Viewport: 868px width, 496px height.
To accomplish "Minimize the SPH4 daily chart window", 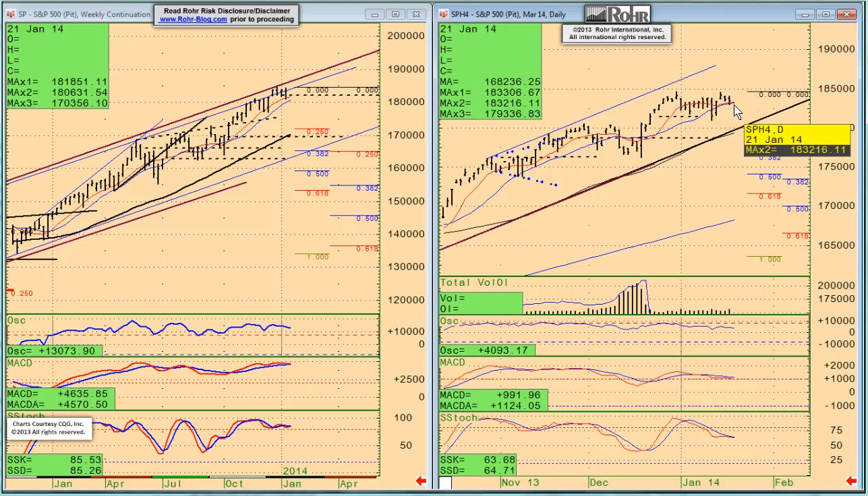I will point(805,14).
